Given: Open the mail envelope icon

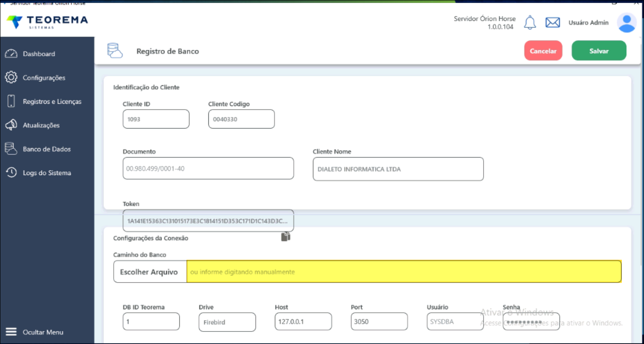Looking at the screenshot, I should pos(553,23).
